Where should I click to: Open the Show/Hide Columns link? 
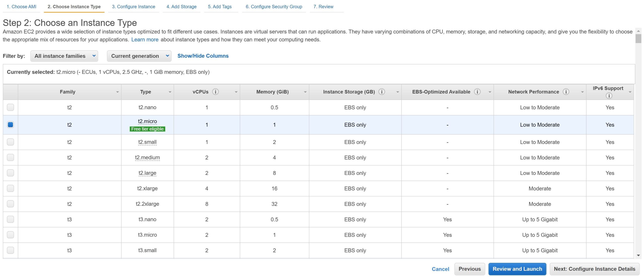(203, 56)
